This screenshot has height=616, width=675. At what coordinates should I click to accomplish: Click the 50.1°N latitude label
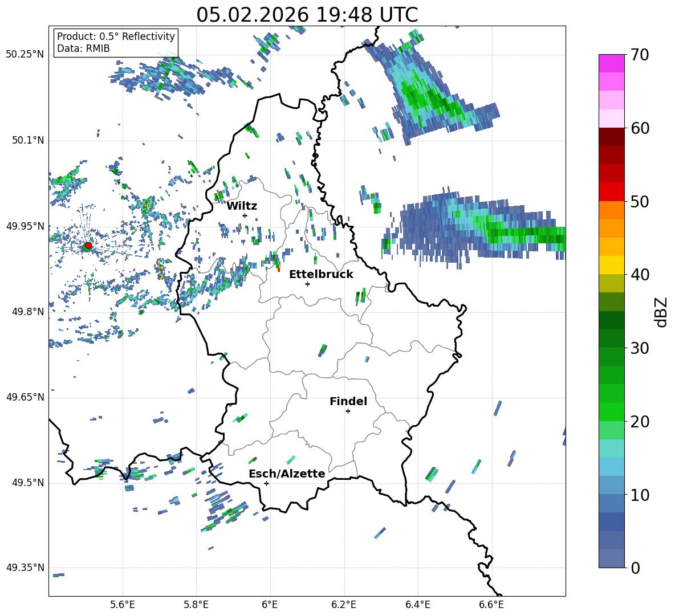[28, 141]
